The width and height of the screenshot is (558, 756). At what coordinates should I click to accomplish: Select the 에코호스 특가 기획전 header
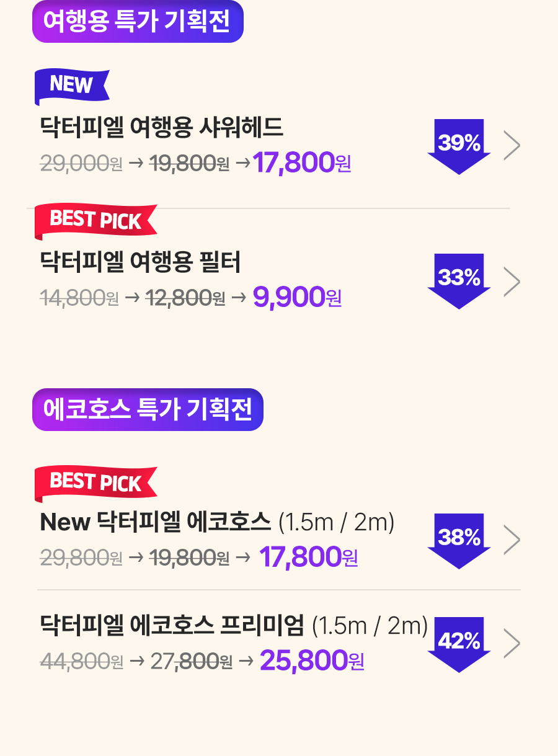coord(148,409)
